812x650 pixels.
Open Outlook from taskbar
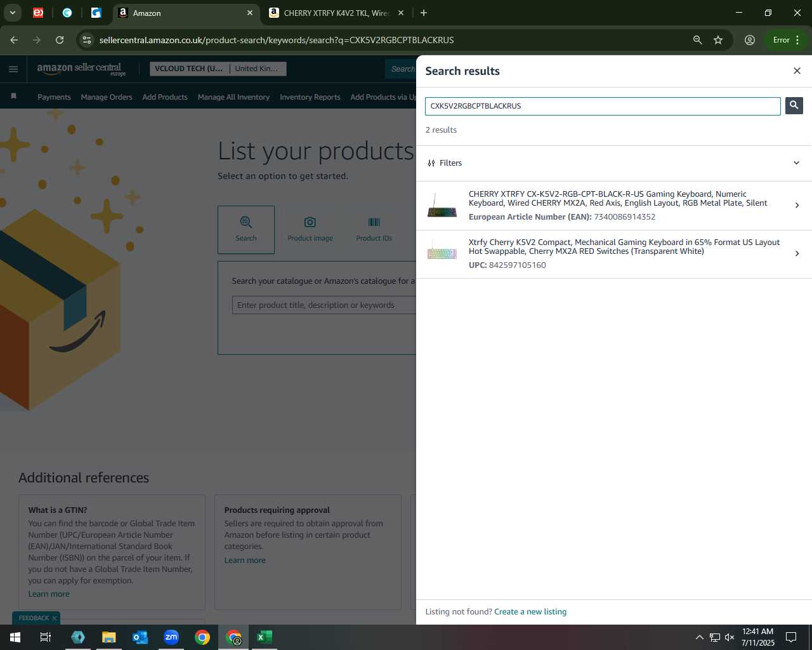point(140,637)
